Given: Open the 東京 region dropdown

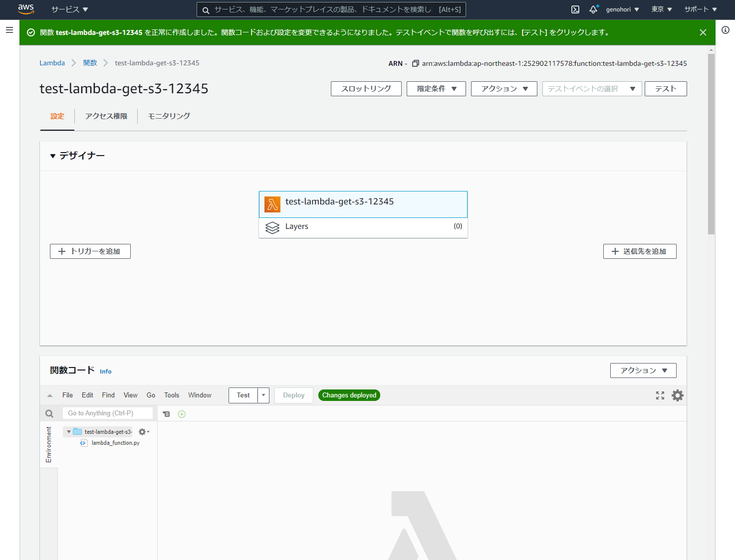Looking at the screenshot, I should coord(662,9).
